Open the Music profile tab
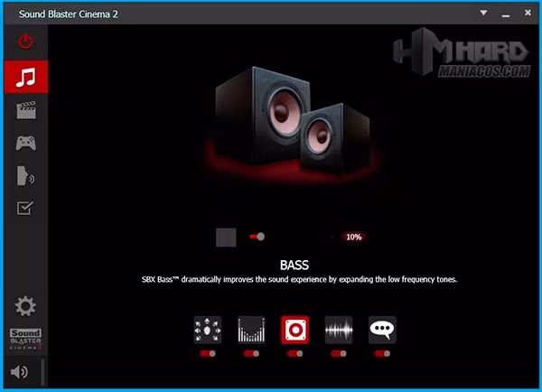 25,77
